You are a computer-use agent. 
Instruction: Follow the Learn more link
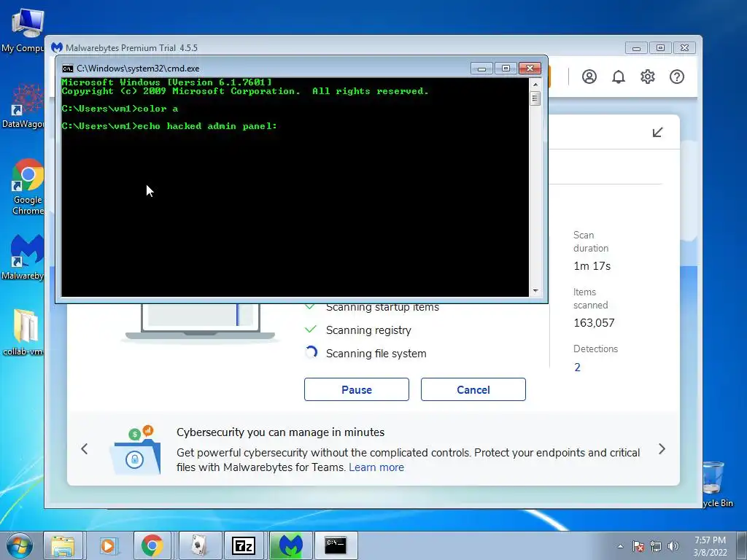pyautogui.click(x=376, y=467)
